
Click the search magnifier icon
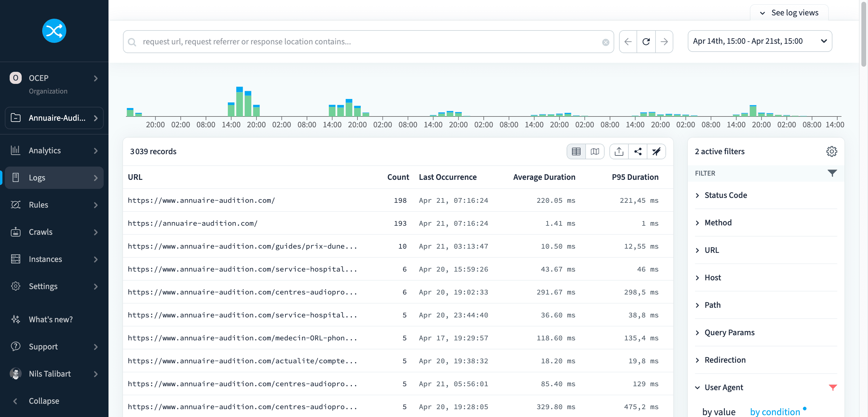(132, 42)
